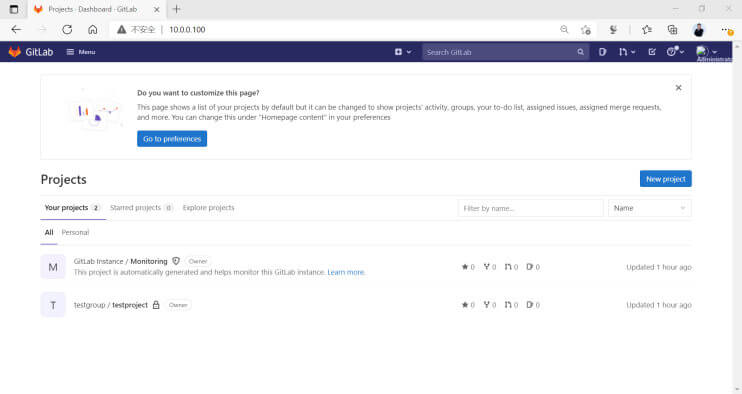Click the Owner badge on Monitoring row
The image size is (742, 394).
tap(198, 261)
